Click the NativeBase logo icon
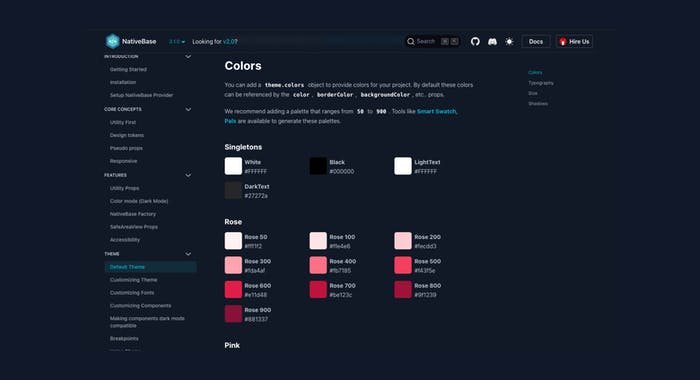 coord(112,41)
